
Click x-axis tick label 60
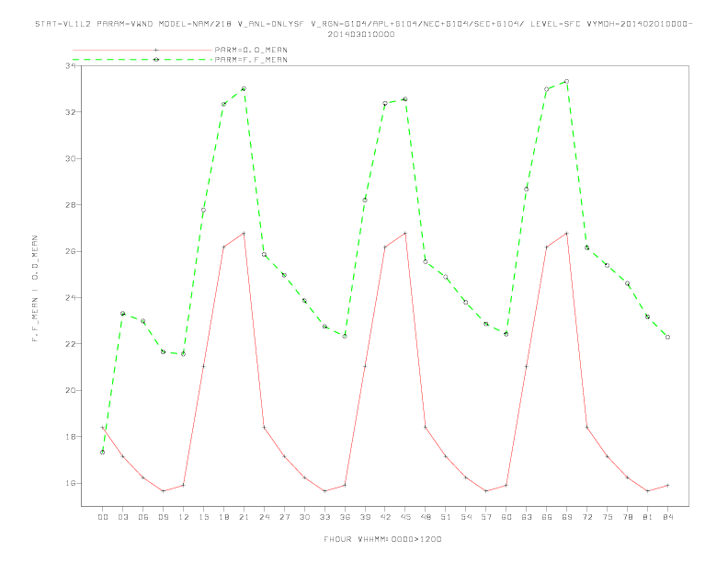tap(506, 517)
